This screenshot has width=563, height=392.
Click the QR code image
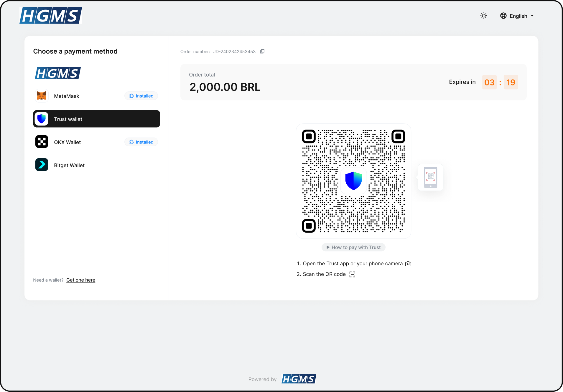click(353, 181)
